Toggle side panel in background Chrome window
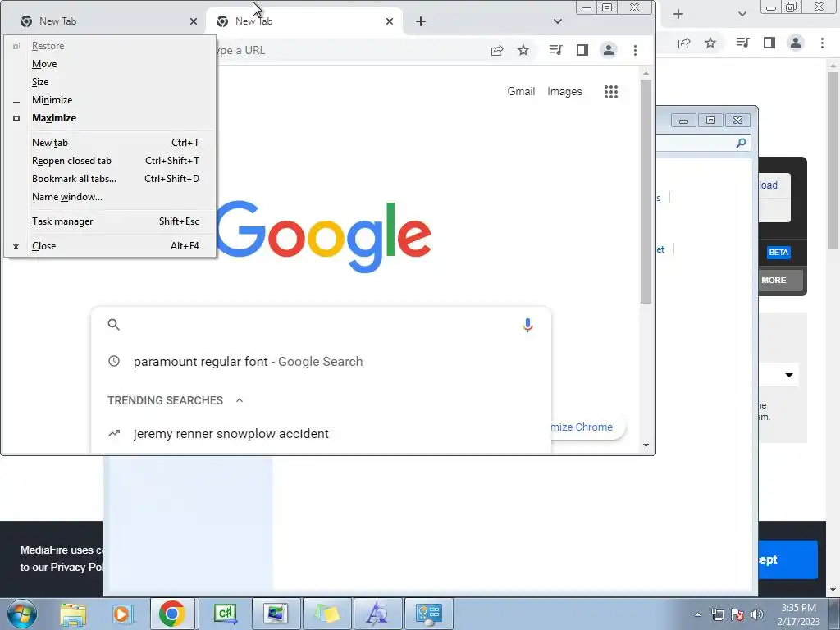The width and height of the screenshot is (840, 630). (769, 43)
